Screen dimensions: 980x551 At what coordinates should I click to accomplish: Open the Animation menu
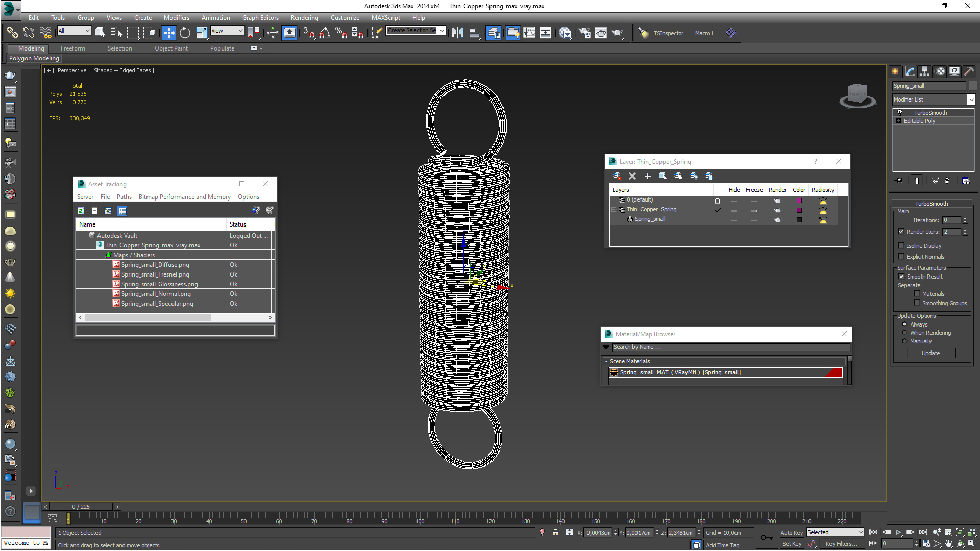(215, 17)
